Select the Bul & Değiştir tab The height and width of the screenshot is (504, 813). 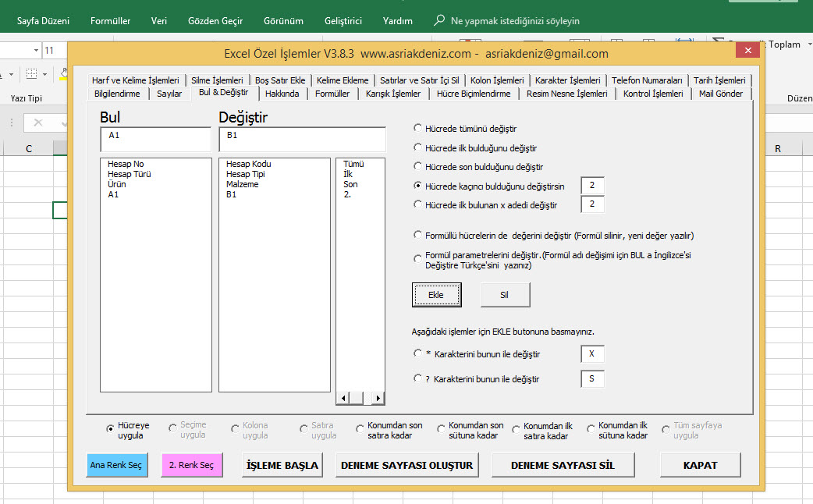[223, 92]
